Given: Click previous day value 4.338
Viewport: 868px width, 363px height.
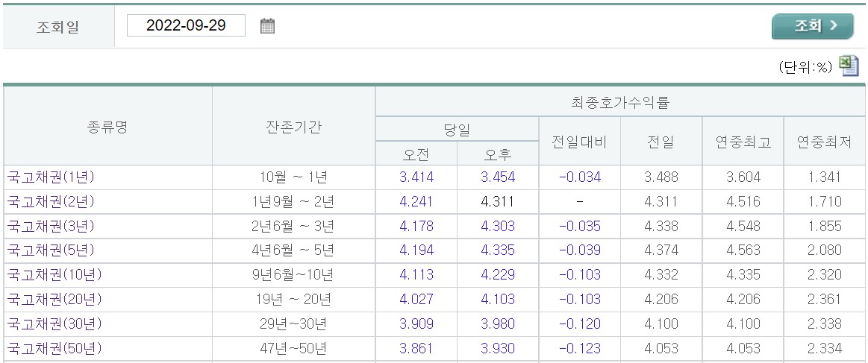Looking at the screenshot, I should coord(661,226).
